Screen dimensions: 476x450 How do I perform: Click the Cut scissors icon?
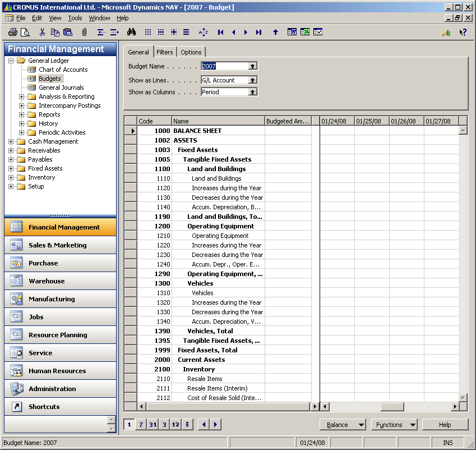pos(42,32)
